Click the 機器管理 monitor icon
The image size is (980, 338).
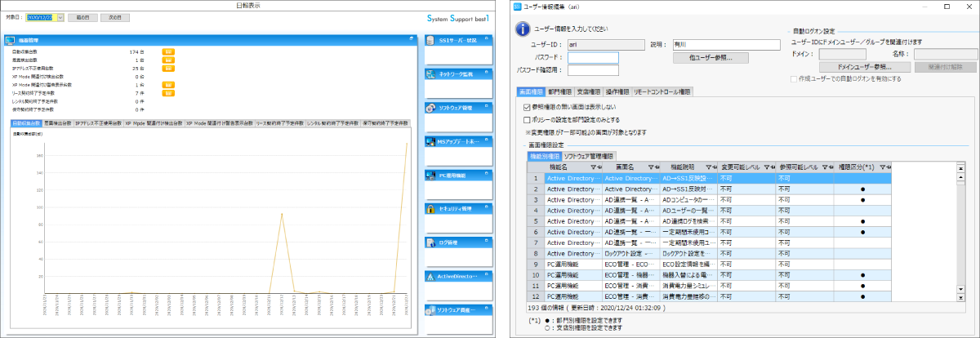(11, 39)
